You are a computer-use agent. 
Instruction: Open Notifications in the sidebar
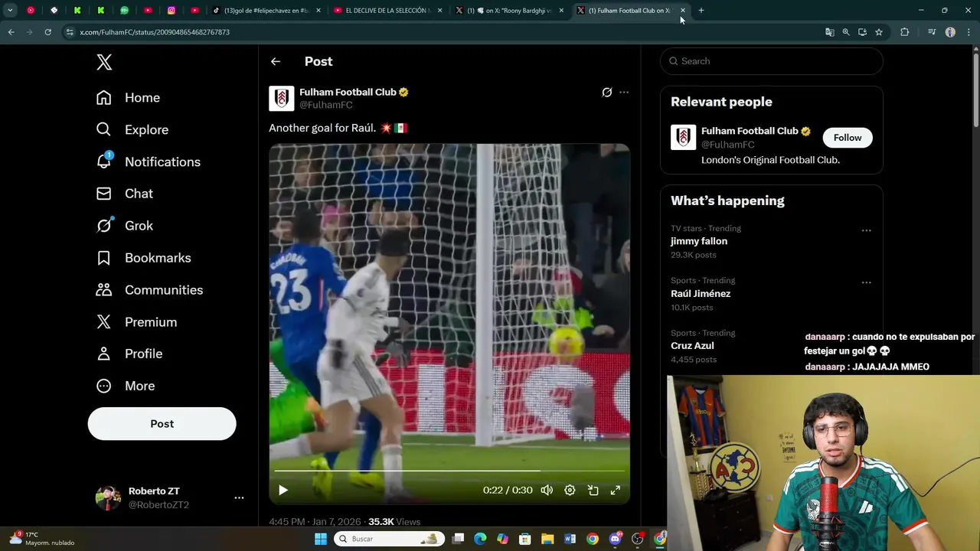point(148,161)
